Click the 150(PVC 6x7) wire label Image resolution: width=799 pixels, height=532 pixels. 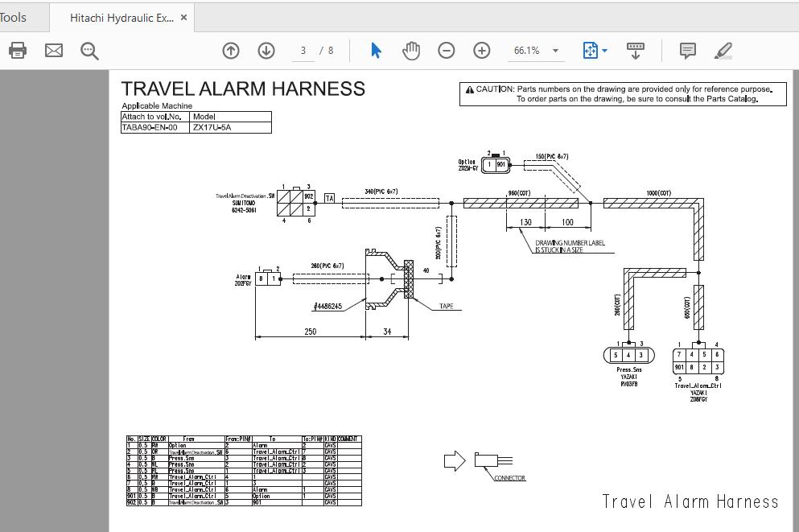coord(552,156)
